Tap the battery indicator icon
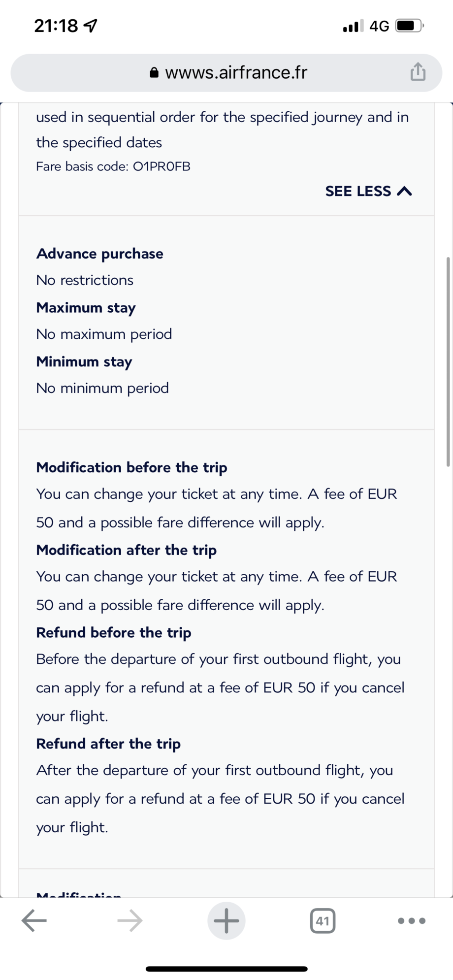This screenshot has height=980, width=453. pyautogui.click(x=409, y=26)
